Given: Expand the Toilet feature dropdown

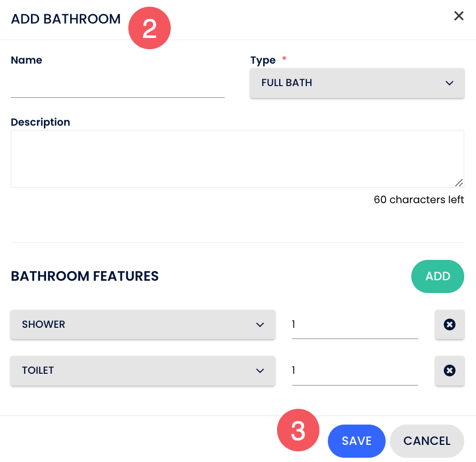Looking at the screenshot, I should (x=142, y=371).
